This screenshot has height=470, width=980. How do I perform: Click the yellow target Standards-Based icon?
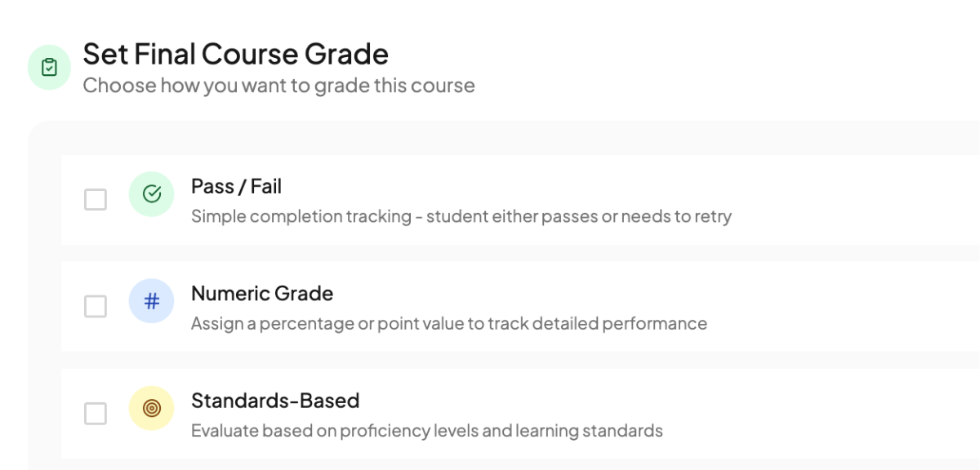(x=151, y=408)
